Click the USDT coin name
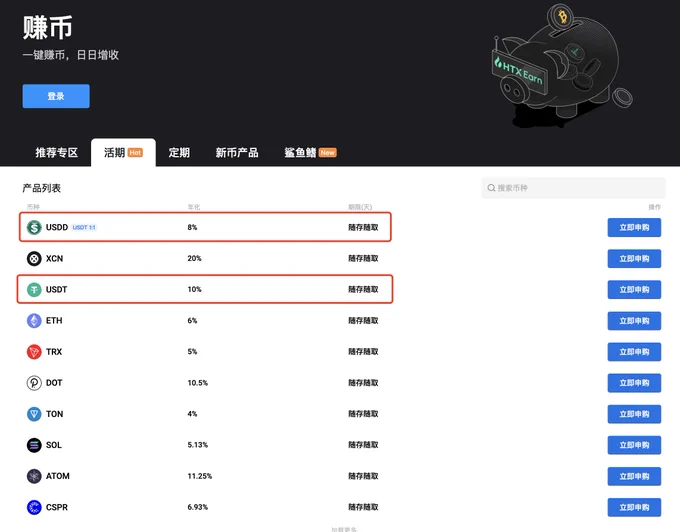 [56, 290]
